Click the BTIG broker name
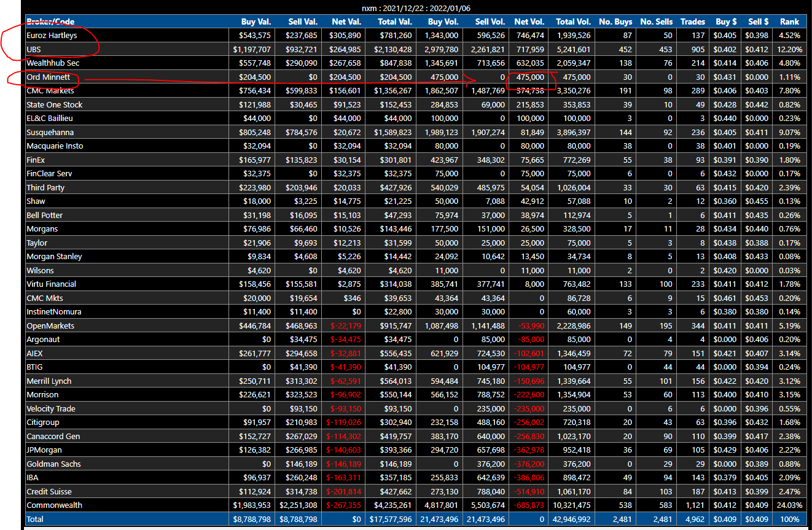812x530 pixels. click(34, 367)
